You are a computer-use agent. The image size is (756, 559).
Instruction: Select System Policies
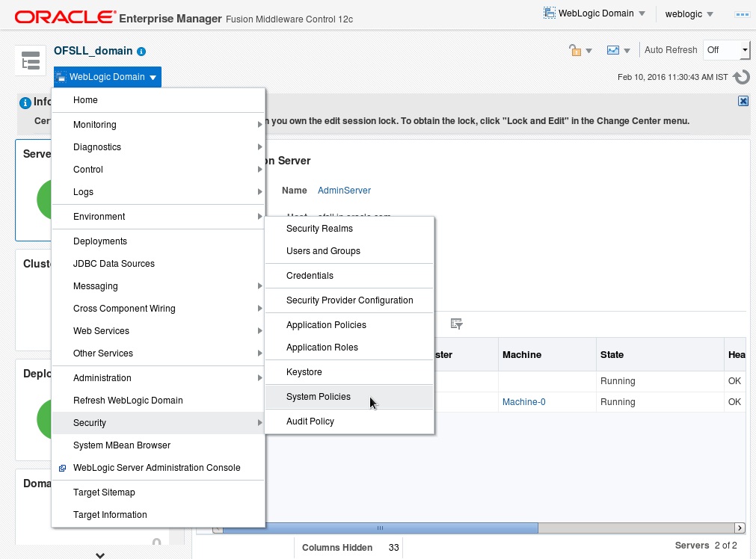point(349,397)
